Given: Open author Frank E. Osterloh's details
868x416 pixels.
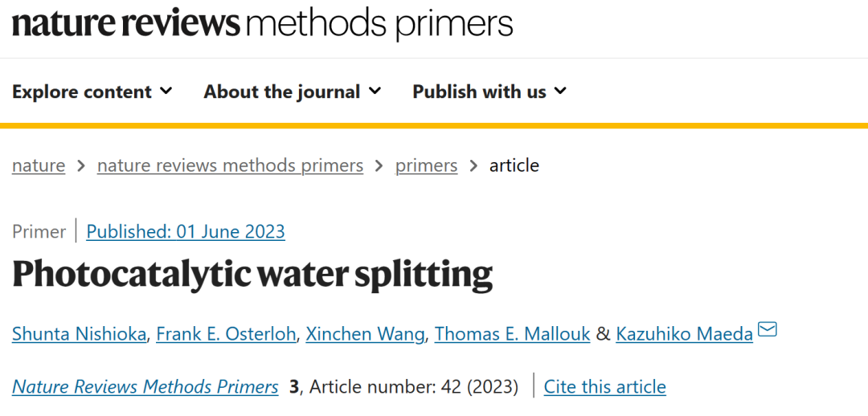Looking at the screenshot, I should [x=226, y=333].
